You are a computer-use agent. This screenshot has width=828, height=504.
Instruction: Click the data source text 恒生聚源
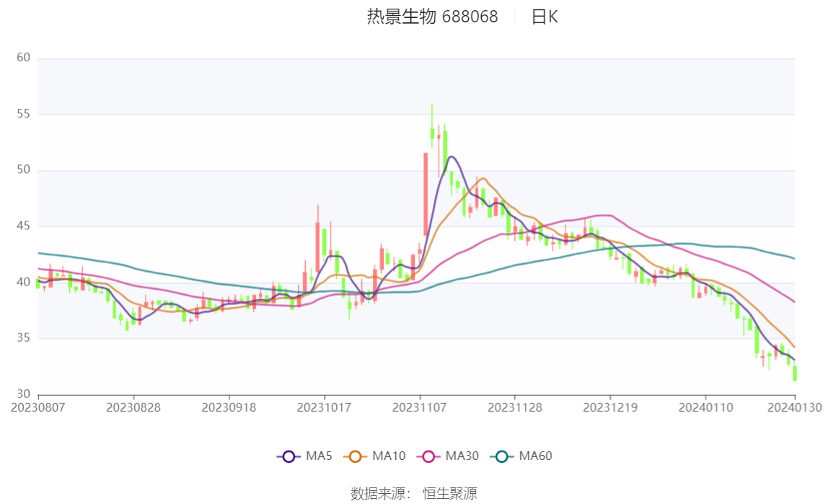450,493
